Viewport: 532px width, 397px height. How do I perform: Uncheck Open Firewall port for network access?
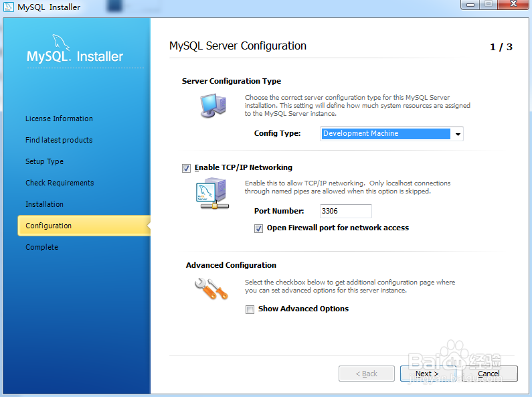258,228
